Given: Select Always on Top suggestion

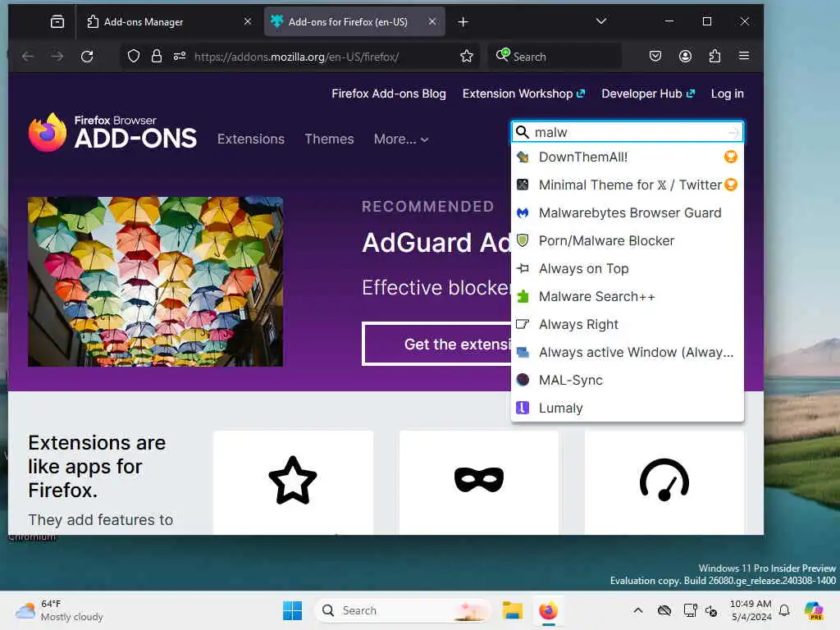Looking at the screenshot, I should (x=628, y=268).
